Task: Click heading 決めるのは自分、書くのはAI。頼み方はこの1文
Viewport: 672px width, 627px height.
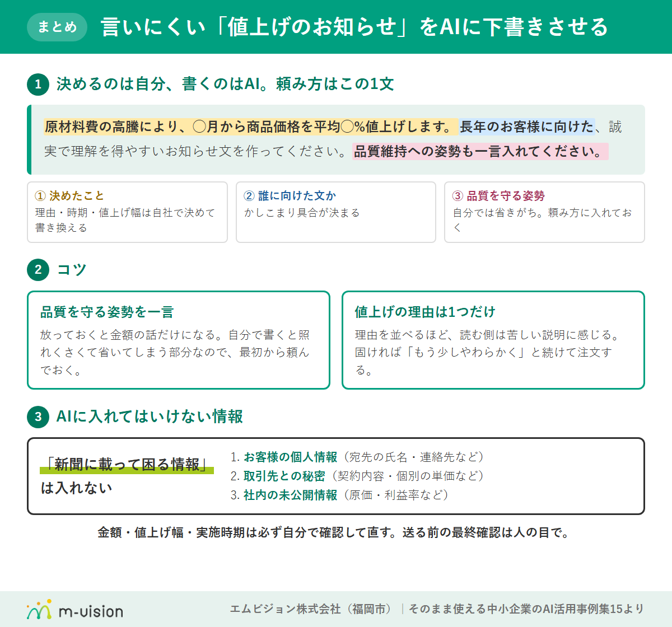Action: coord(225,84)
